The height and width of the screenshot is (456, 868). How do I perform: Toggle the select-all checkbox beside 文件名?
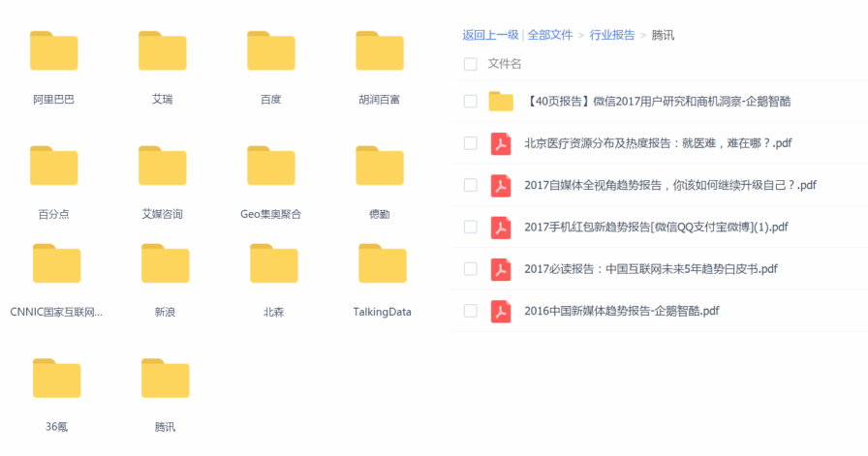click(471, 64)
